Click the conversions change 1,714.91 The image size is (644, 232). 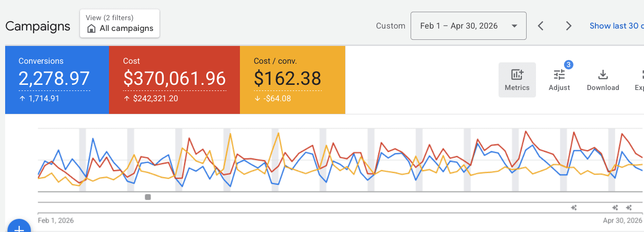pos(43,98)
